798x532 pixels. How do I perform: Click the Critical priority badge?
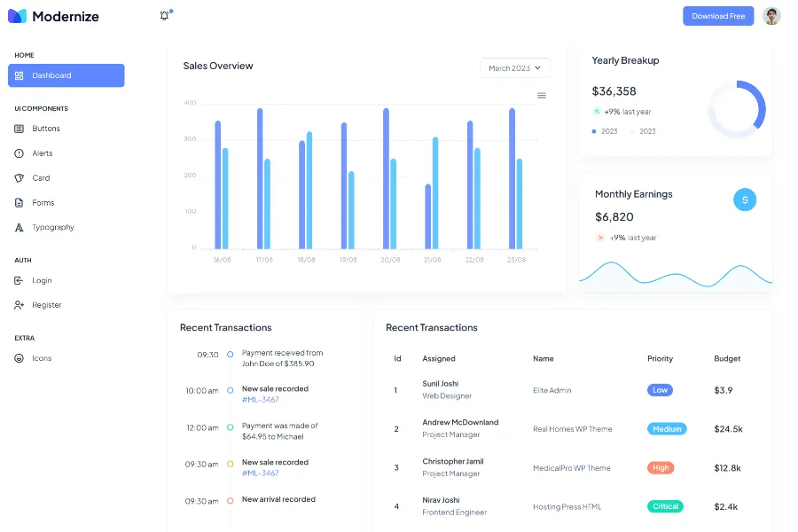[x=665, y=506]
